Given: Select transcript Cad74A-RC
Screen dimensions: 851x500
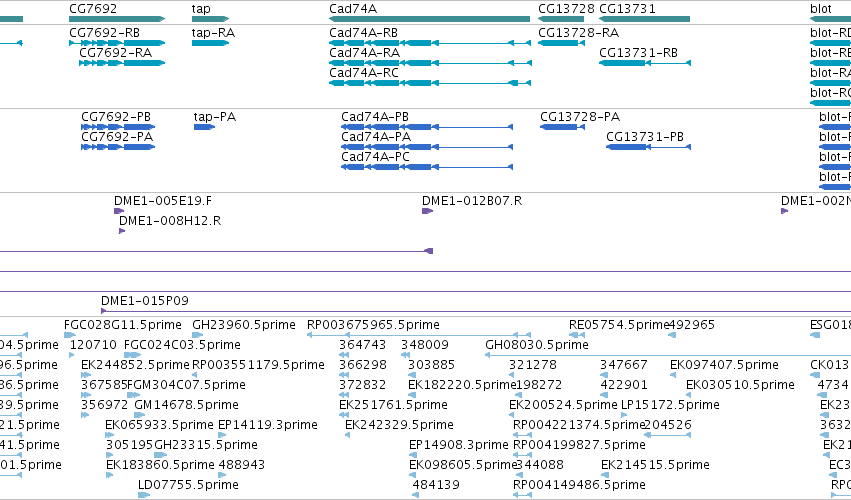Looking at the screenshot, I should click(364, 73).
